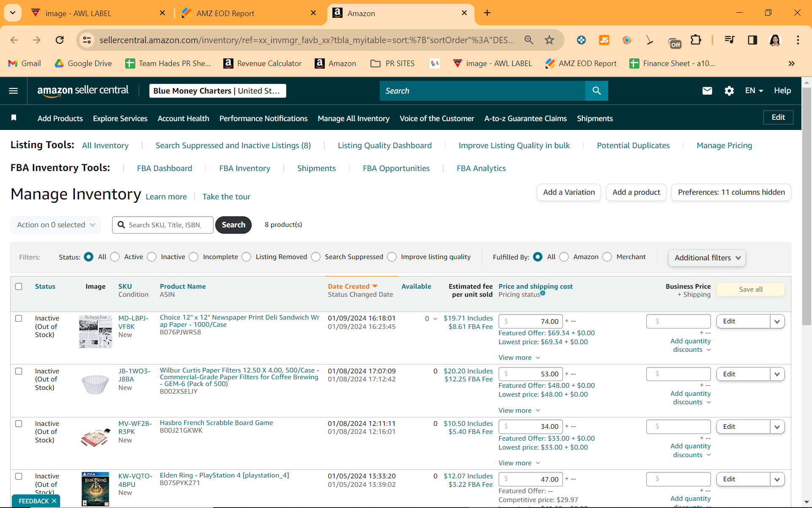The image size is (812, 508).
Task: Click the browser profile avatar
Action: [775, 40]
